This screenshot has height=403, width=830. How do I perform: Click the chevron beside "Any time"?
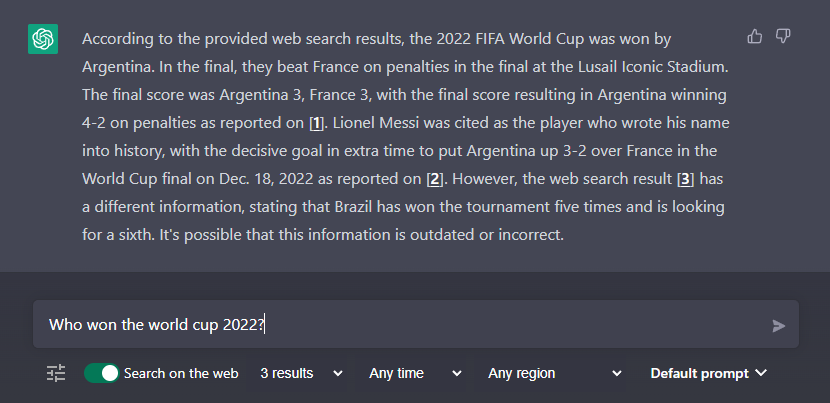[457, 373]
